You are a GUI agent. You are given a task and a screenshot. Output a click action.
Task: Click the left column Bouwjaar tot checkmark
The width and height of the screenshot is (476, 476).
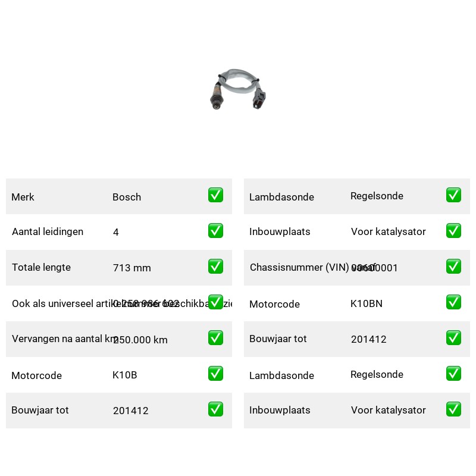pos(215,409)
